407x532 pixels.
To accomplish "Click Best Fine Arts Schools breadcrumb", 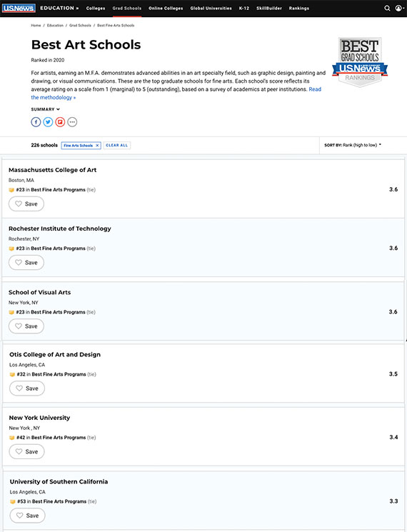I will (x=116, y=26).
